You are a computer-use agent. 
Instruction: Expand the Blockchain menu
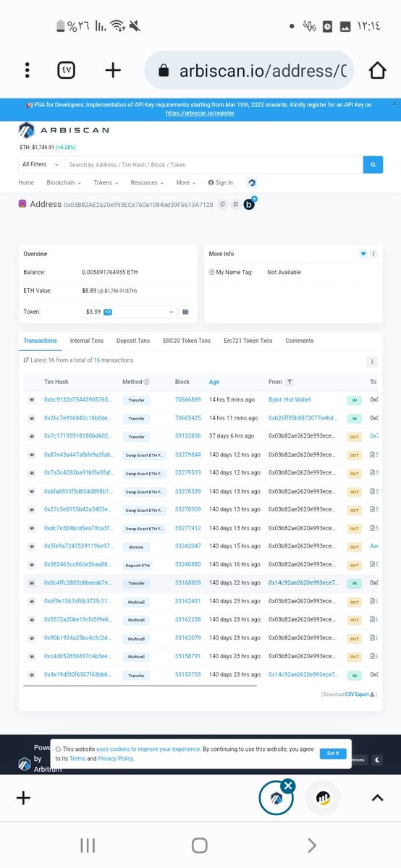[64, 183]
